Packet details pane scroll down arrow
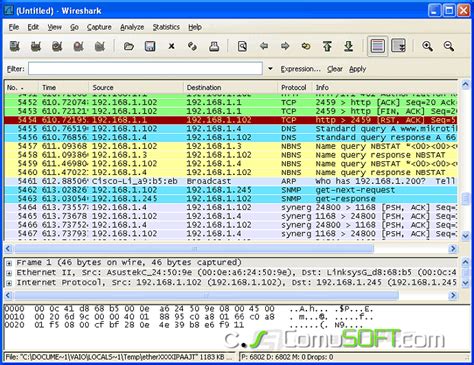Viewport: 474px width, 365px height. click(465, 283)
